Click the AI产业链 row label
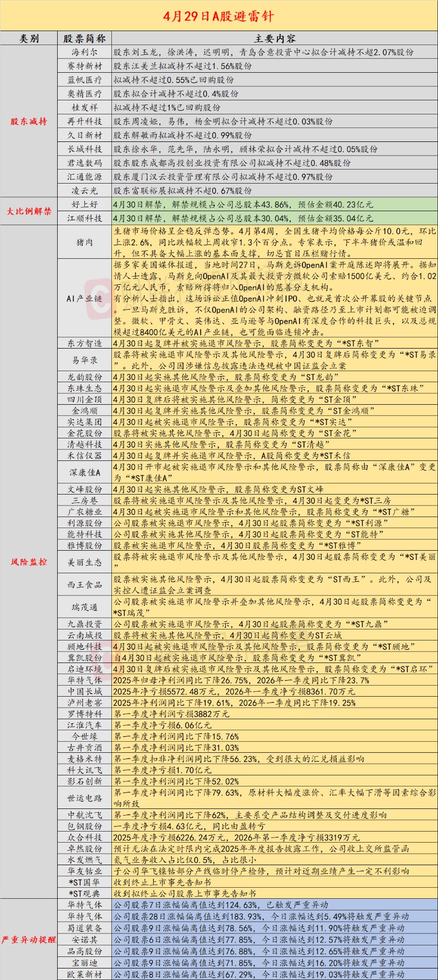438x980 pixels. click(85, 298)
